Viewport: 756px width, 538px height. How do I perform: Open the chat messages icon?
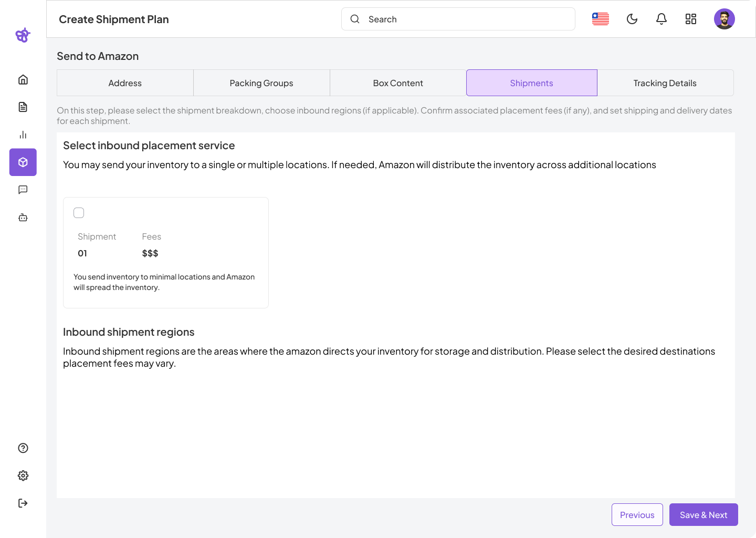[x=23, y=190]
